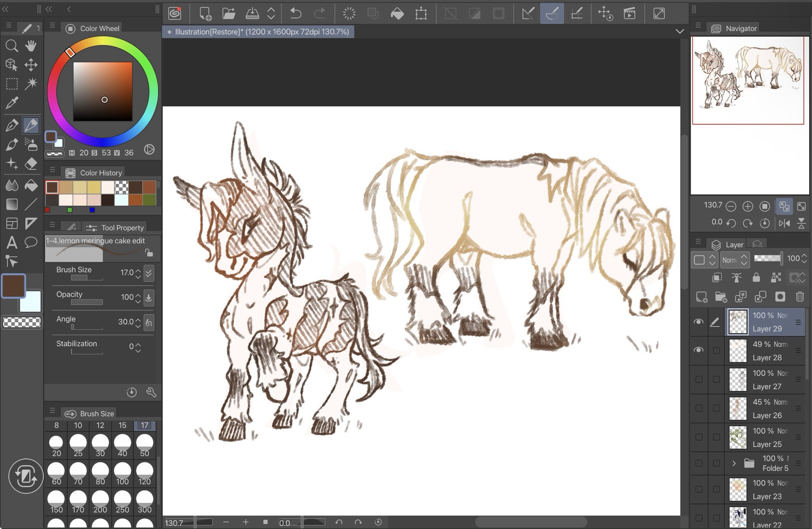Viewport: 812px width, 529px height.
Task: Open the blending mode dropdown
Action: (735, 260)
